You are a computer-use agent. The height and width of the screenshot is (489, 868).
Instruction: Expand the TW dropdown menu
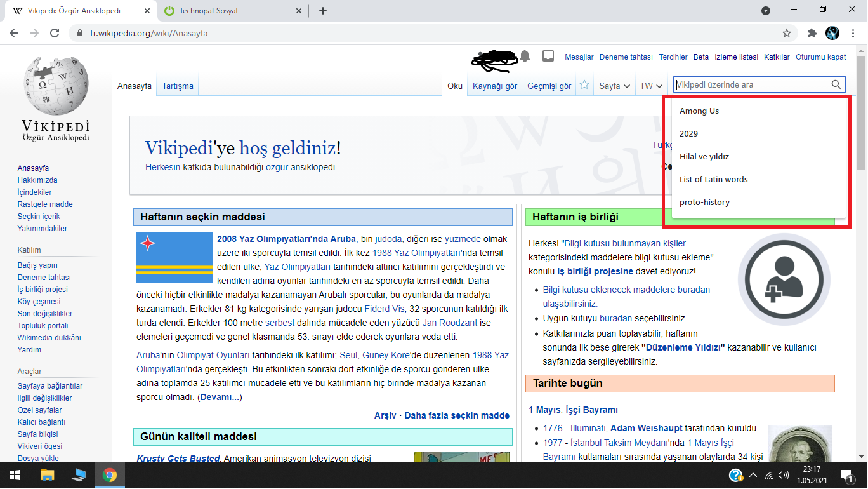(651, 86)
